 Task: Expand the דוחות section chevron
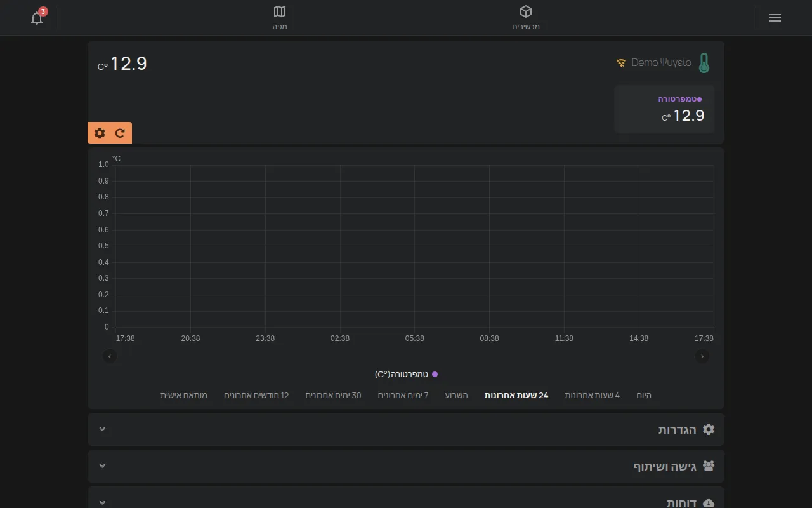tap(102, 502)
